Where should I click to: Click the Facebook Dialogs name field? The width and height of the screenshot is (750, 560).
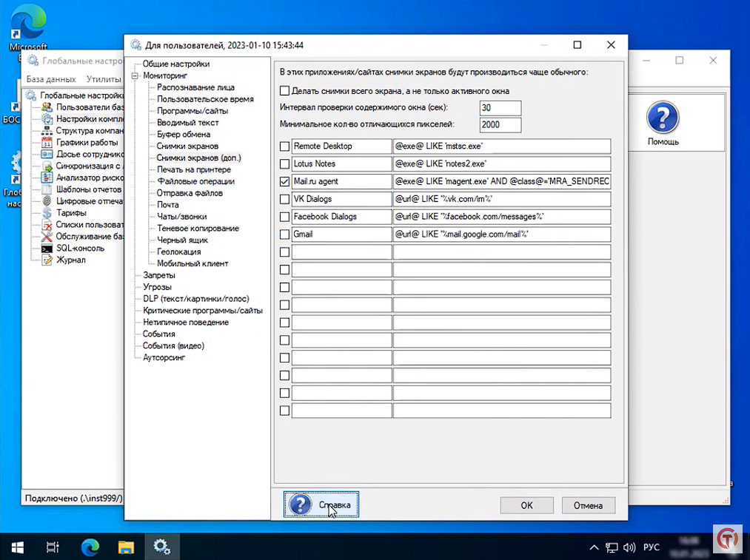[x=341, y=217]
